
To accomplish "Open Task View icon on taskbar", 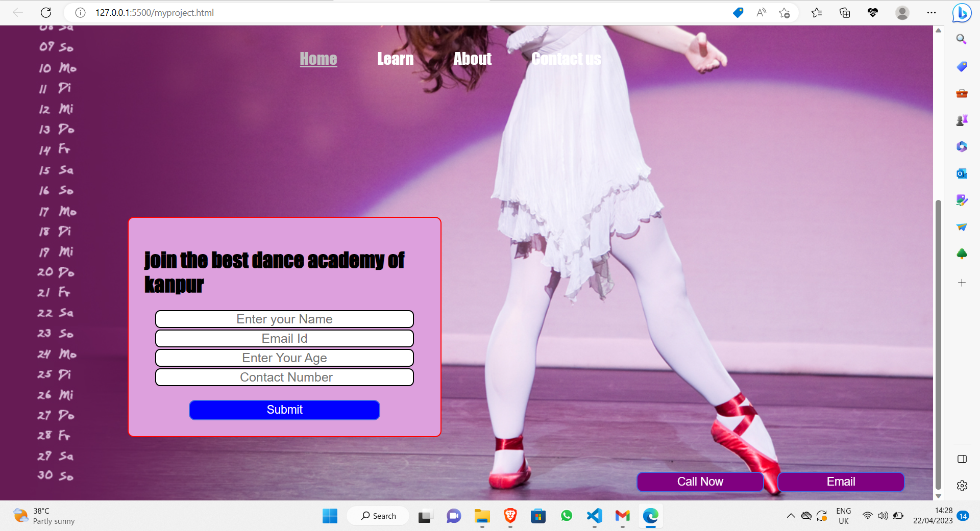I will [425, 516].
